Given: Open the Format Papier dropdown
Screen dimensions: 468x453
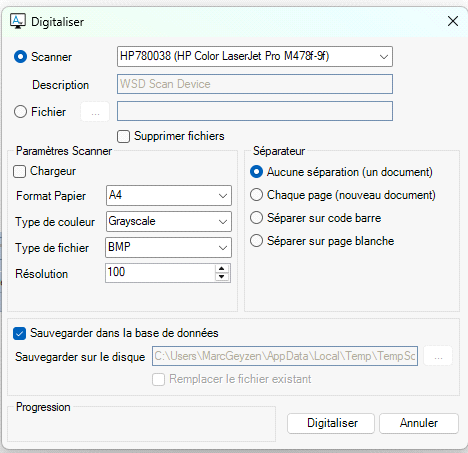Looking at the screenshot, I should click(x=169, y=195).
